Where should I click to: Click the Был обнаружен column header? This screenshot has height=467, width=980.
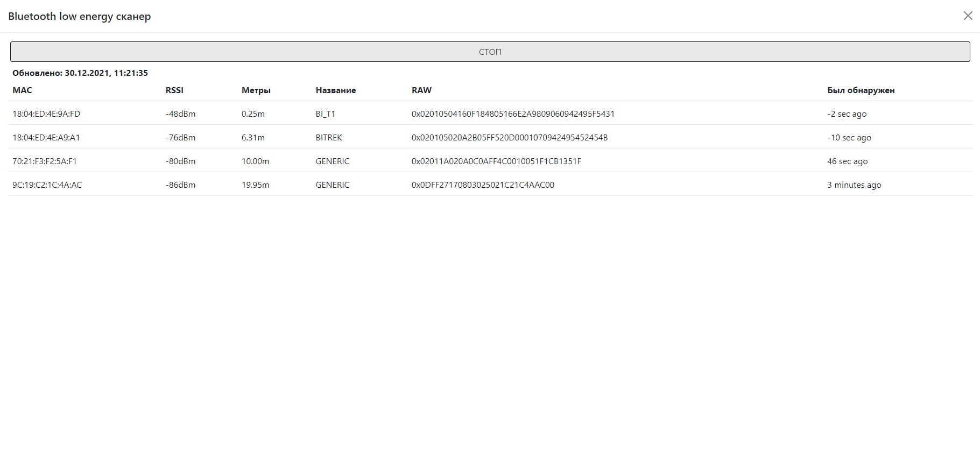861,90
